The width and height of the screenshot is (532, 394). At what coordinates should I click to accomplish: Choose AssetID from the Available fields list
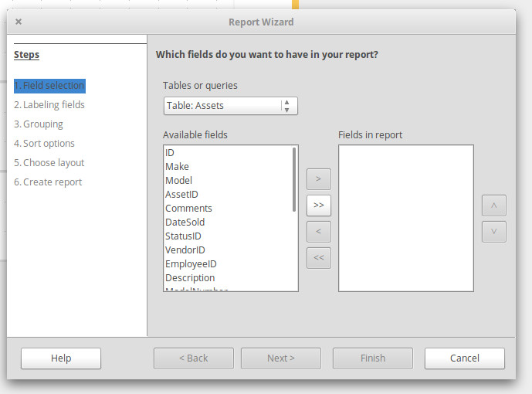tap(181, 195)
